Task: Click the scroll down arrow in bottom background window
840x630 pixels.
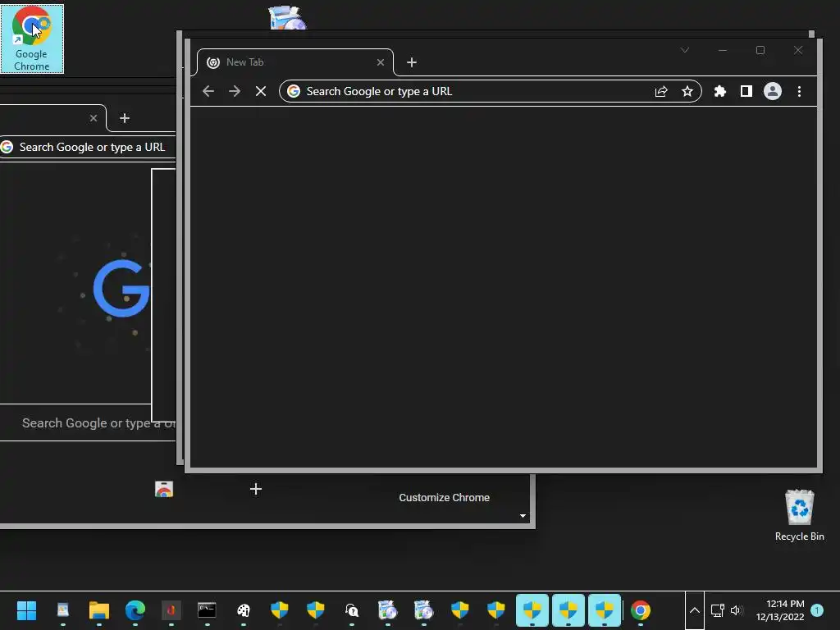Action: click(523, 516)
